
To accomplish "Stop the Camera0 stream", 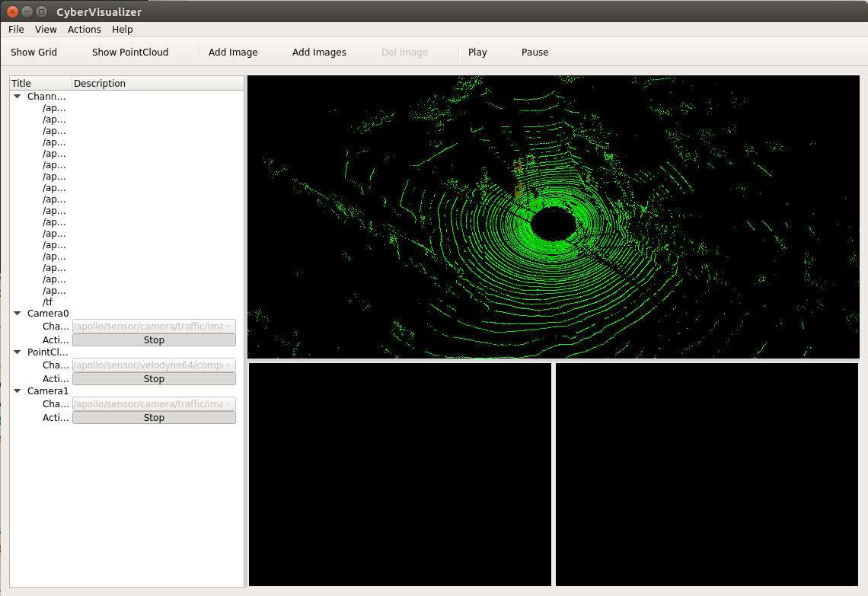I will [x=154, y=339].
